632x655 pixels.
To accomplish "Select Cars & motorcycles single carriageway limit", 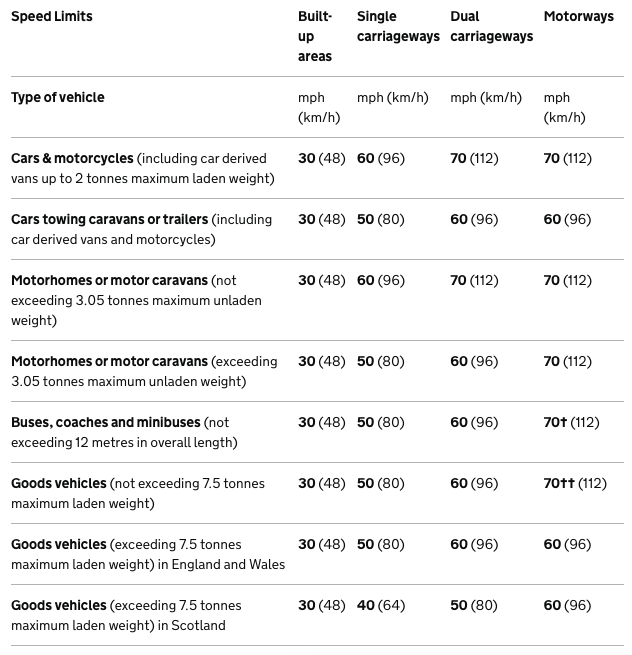I will coord(381,159).
